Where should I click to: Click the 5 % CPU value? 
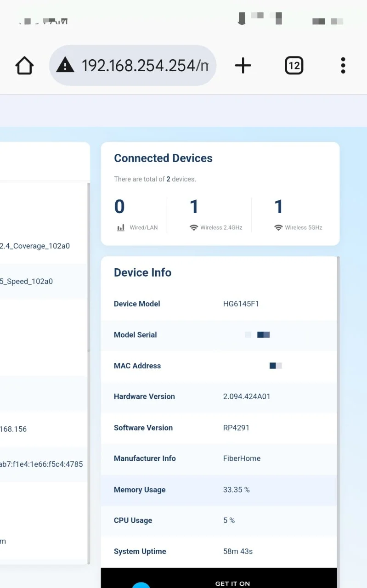pyautogui.click(x=229, y=520)
